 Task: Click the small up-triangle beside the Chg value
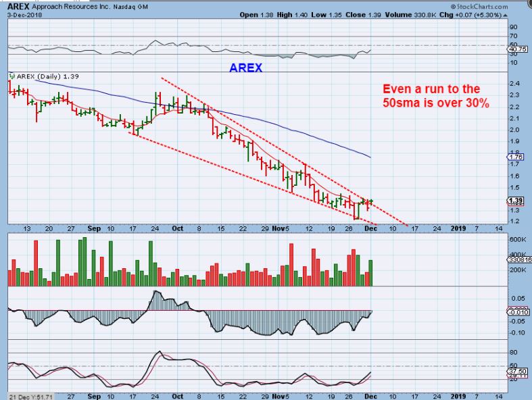[506, 16]
